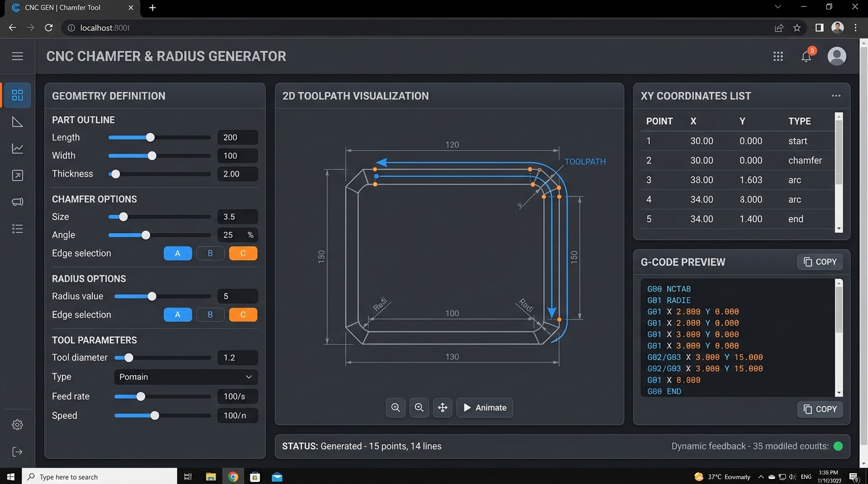868x484 pixels.
Task: Click the tab search chevron in browser
Action: (777, 7)
